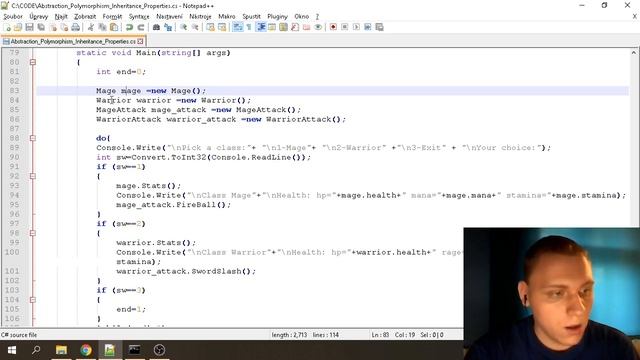Collapse the fold marker at line 104
This screenshot has width=640, height=360.
pos(33,300)
